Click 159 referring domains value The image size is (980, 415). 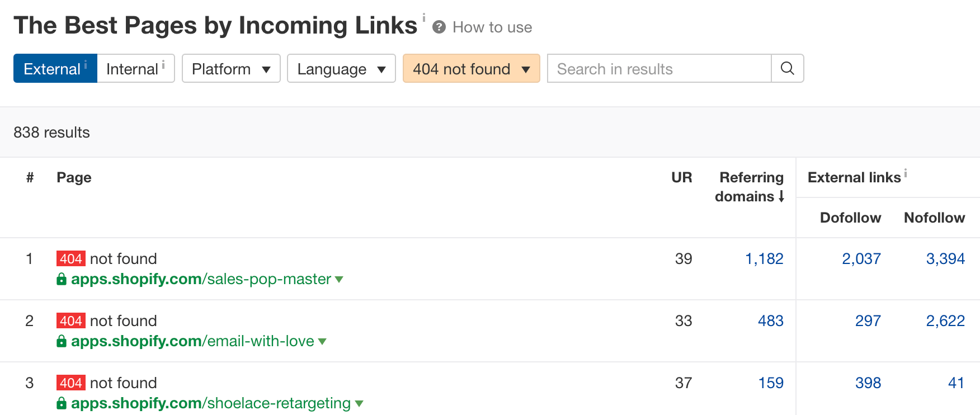pos(771,383)
